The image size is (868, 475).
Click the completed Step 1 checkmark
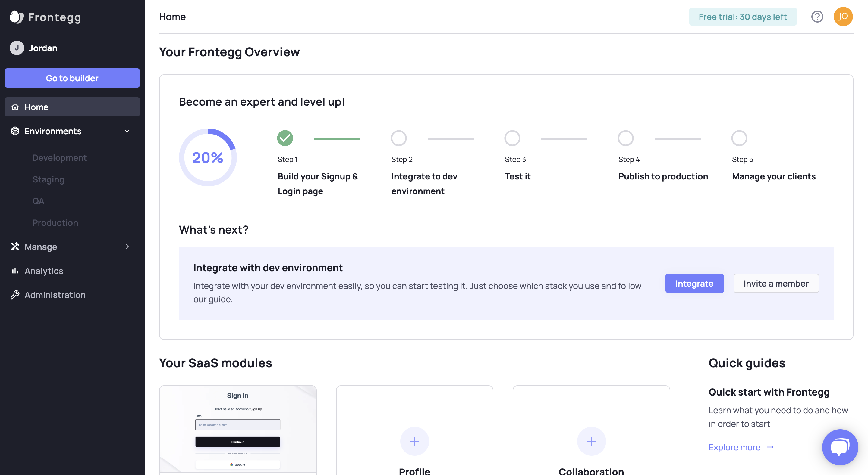point(285,138)
